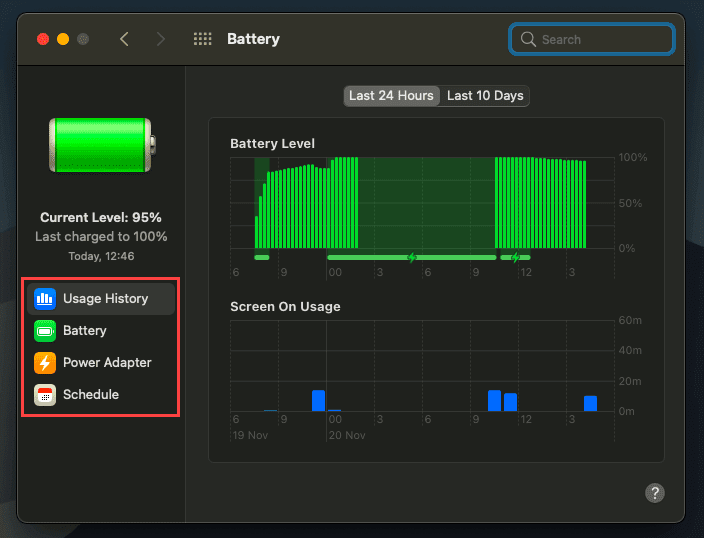This screenshot has width=704, height=538.
Task: Click the 0m axis label
Action: tap(626, 411)
